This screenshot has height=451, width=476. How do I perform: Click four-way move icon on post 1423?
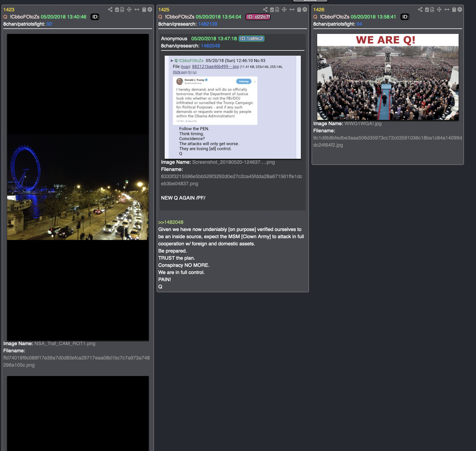[x=129, y=10]
